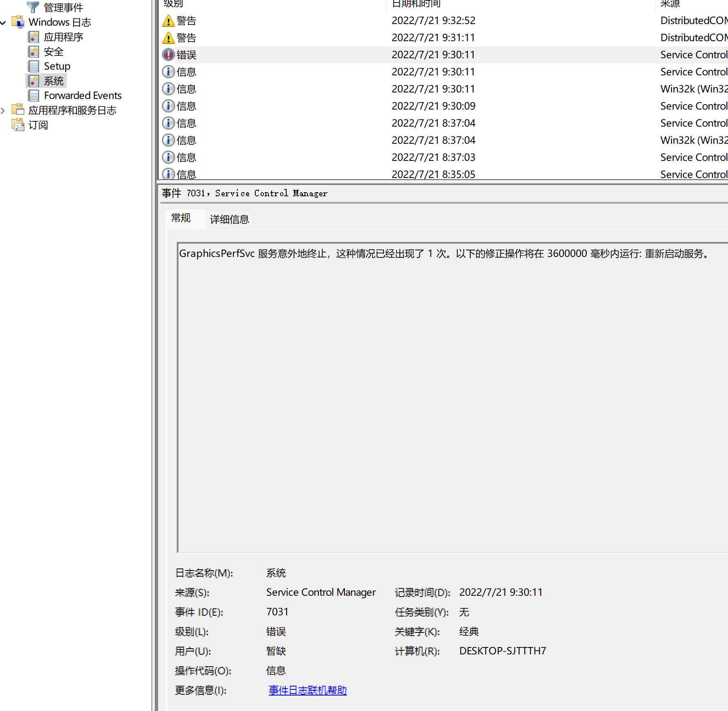Click the warning icon on the 9:32:52 event

coord(168,20)
